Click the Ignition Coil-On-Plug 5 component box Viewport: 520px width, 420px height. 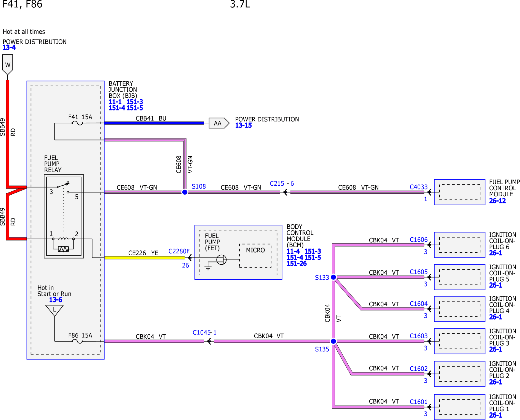pos(459,277)
